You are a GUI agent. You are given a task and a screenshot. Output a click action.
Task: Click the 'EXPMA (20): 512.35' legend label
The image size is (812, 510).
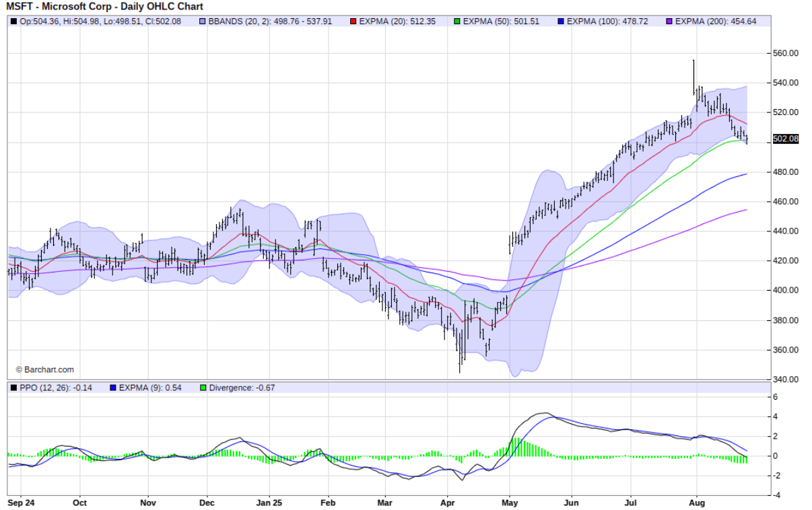[397, 22]
